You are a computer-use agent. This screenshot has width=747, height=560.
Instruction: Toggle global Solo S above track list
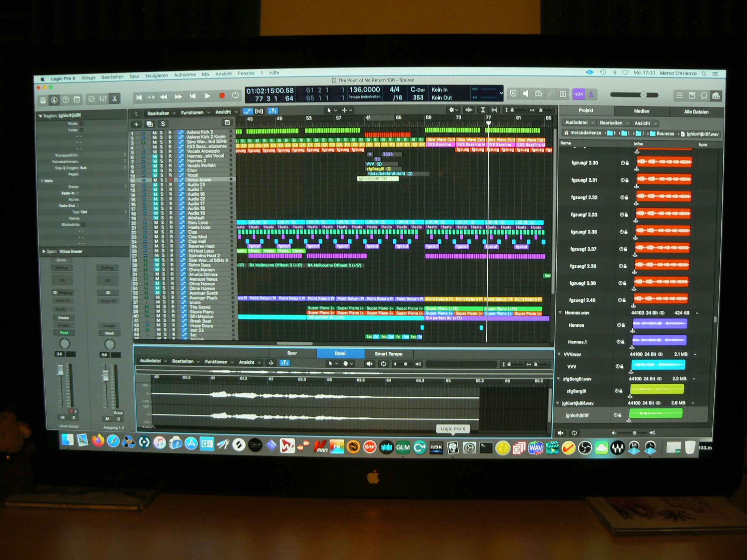163,123
